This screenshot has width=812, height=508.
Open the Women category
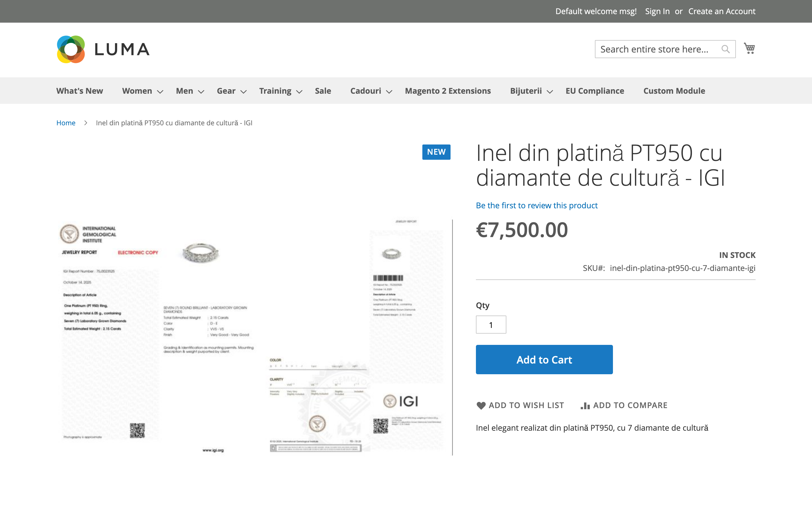pyautogui.click(x=137, y=91)
